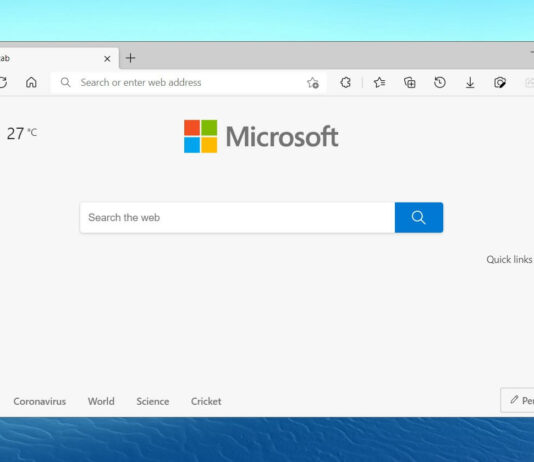Close the current browser tab

pos(107,59)
